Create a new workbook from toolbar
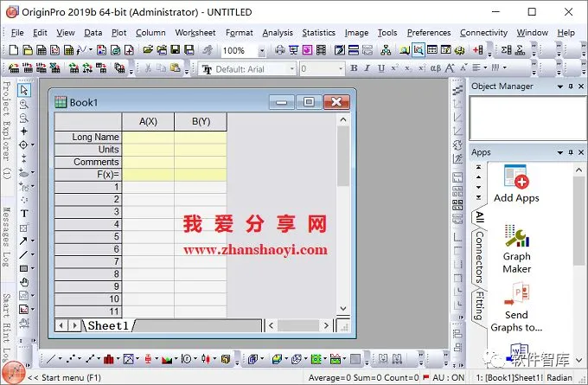Screen dimensions: 588x385 pyautogui.click(x=42, y=50)
